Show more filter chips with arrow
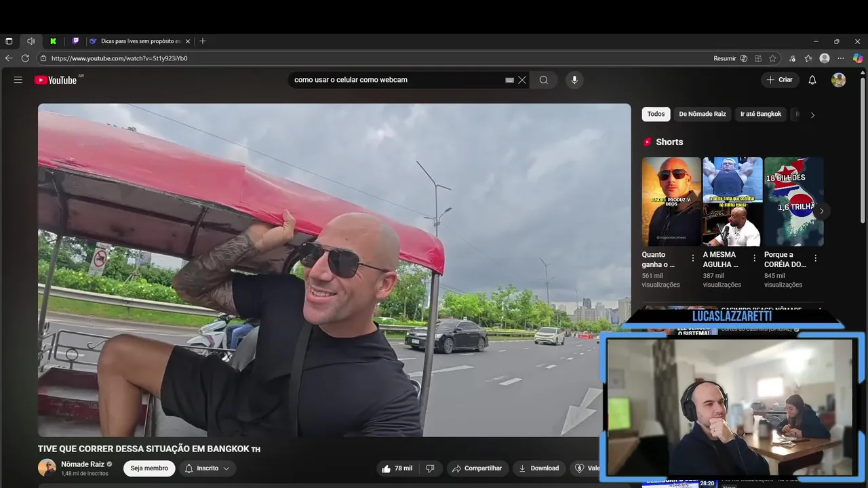The height and width of the screenshot is (488, 868). (x=812, y=115)
